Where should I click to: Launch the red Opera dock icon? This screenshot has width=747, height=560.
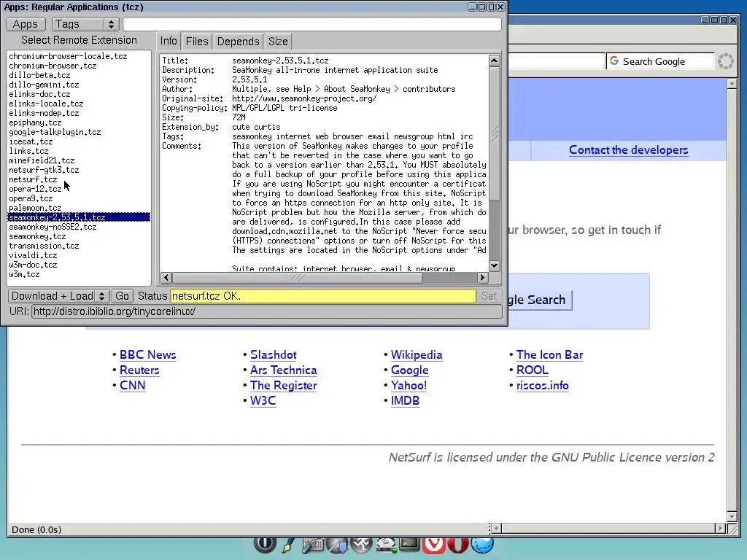click(x=458, y=544)
